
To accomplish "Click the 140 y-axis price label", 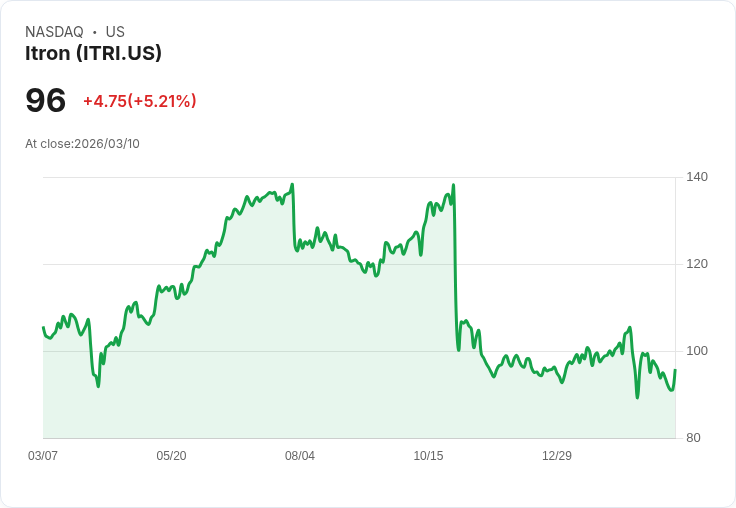I will coord(697,177).
